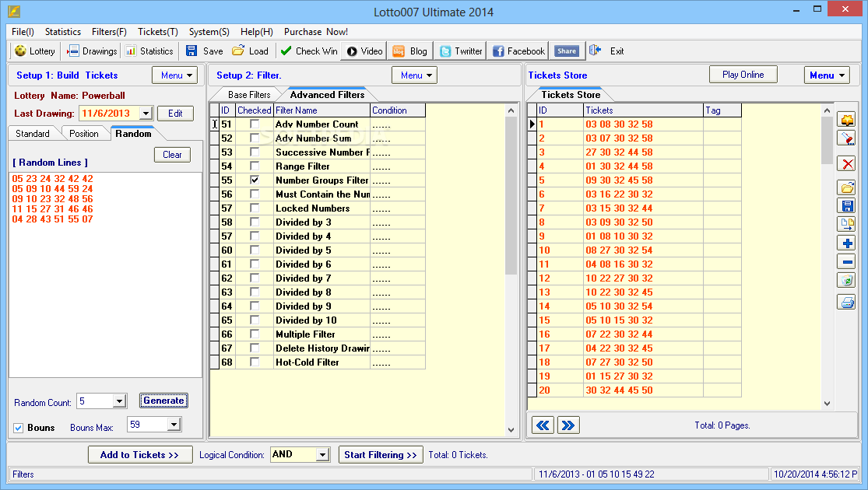Expand the Logical Condition AND dropdown
868x490 pixels.
click(x=323, y=454)
